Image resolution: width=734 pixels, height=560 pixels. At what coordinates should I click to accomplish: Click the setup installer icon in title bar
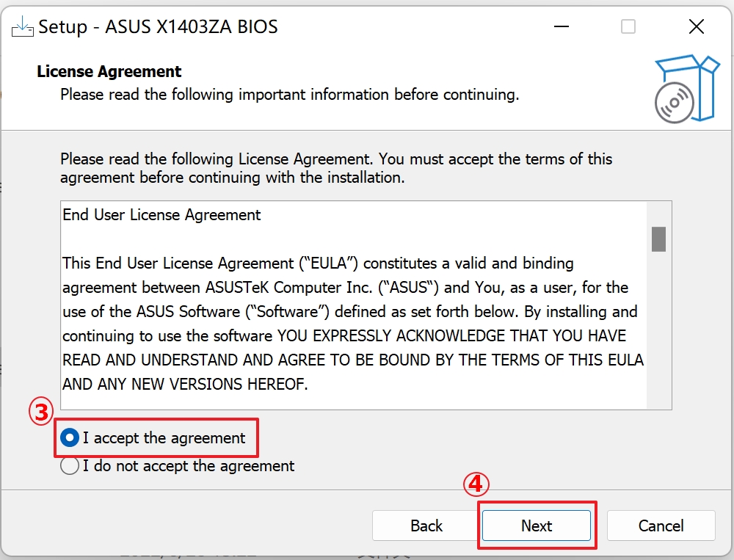pyautogui.click(x=23, y=27)
